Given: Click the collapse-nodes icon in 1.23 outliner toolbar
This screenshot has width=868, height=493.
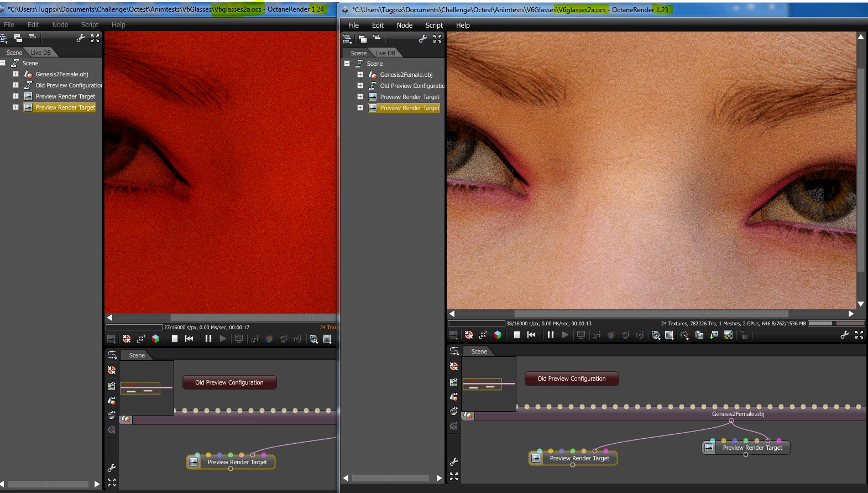Looking at the screenshot, I should (x=377, y=38).
